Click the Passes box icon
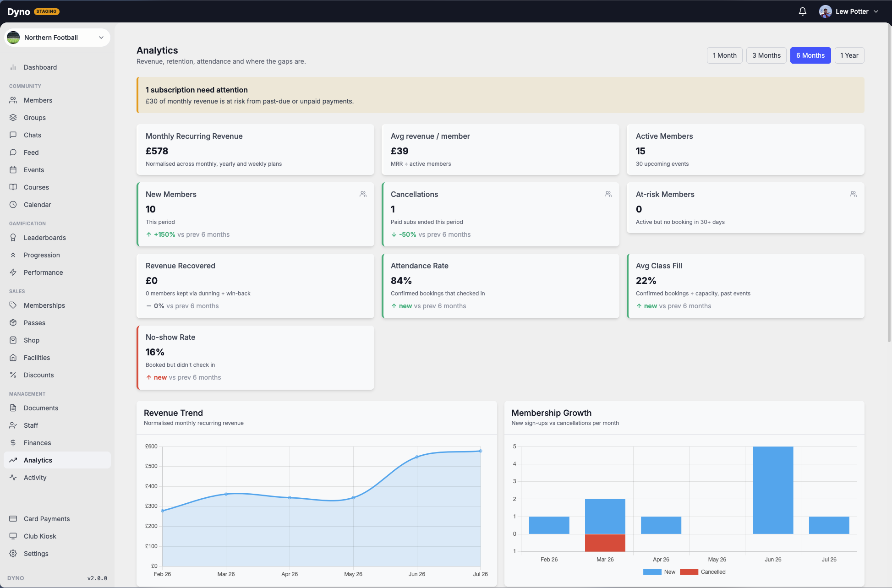This screenshot has width=892, height=588. click(x=13, y=323)
